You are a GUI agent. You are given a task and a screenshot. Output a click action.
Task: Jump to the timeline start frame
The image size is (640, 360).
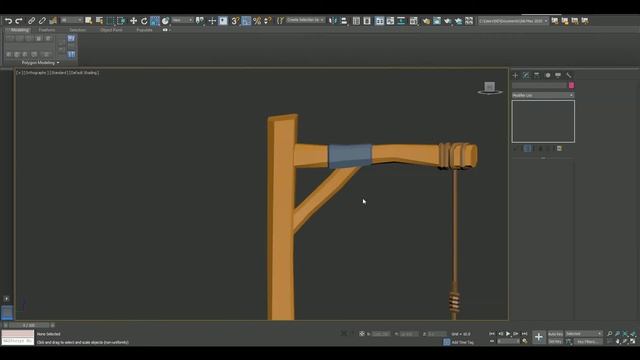coord(492,334)
